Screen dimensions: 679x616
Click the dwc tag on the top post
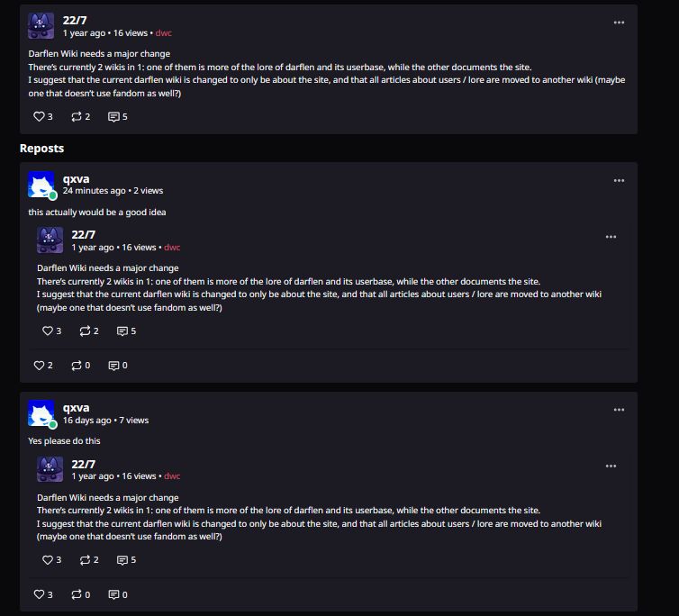click(x=163, y=33)
